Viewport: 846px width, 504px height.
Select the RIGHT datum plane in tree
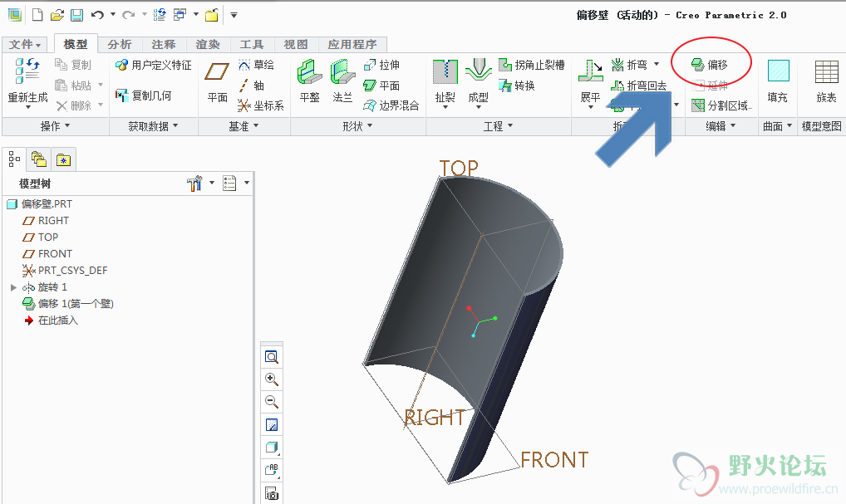tap(46, 221)
